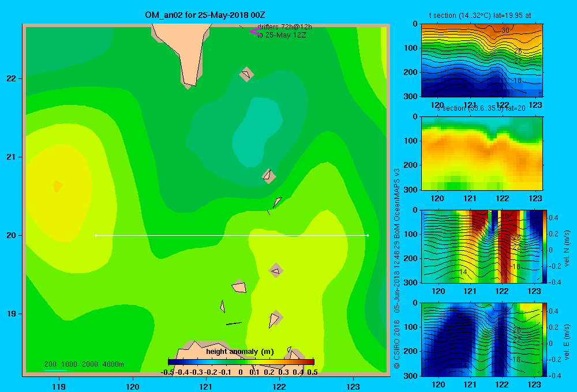Click the "© CSIRO 2018" vertical copyright text
Screen dimensions: 577x392
(x=397, y=344)
